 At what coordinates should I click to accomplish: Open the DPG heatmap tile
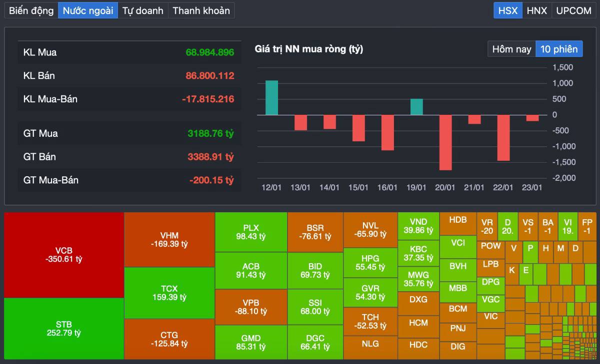(x=490, y=285)
